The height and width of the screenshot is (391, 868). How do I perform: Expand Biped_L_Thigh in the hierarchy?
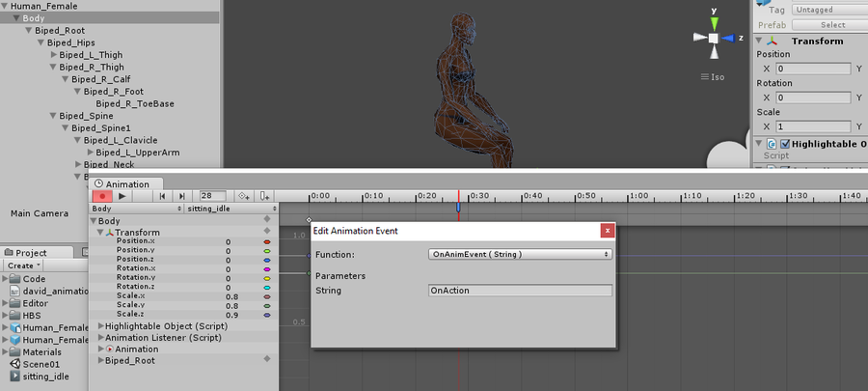tap(53, 55)
